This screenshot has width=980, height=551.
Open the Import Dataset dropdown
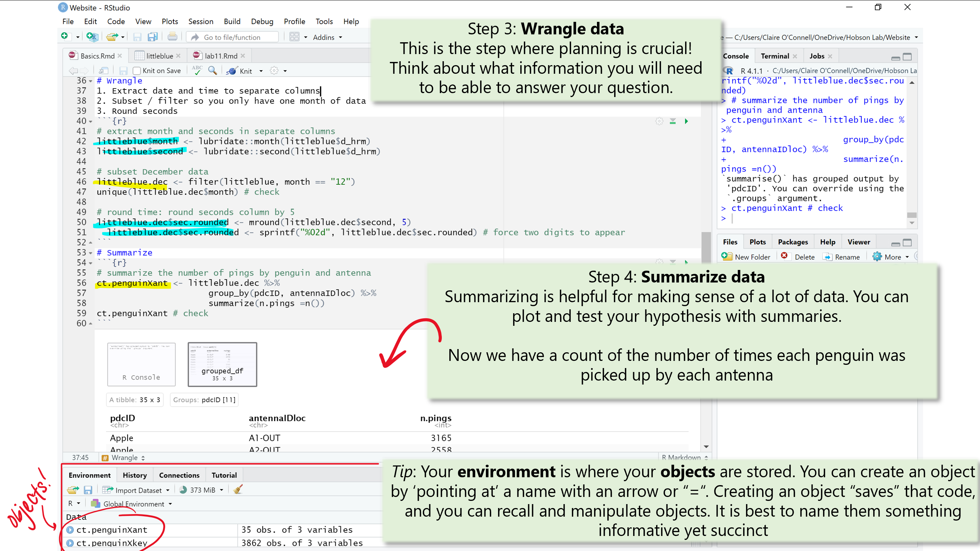[x=136, y=490]
